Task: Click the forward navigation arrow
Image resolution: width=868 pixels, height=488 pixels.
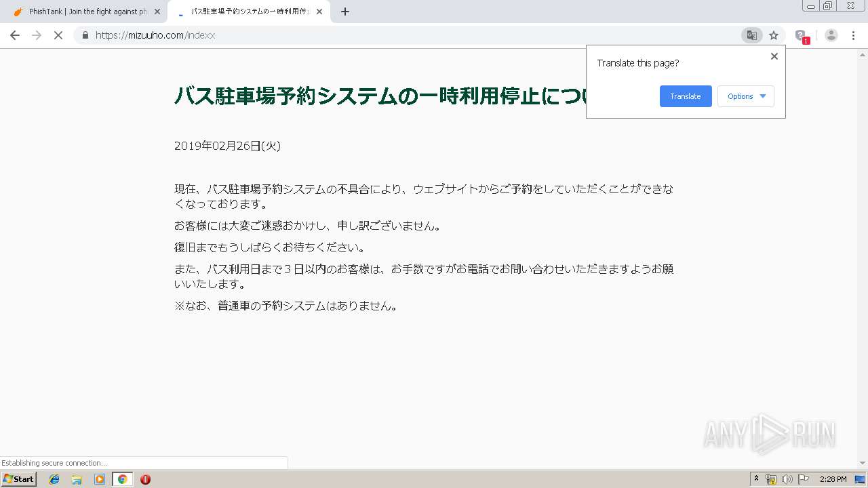Action: pyautogui.click(x=37, y=35)
